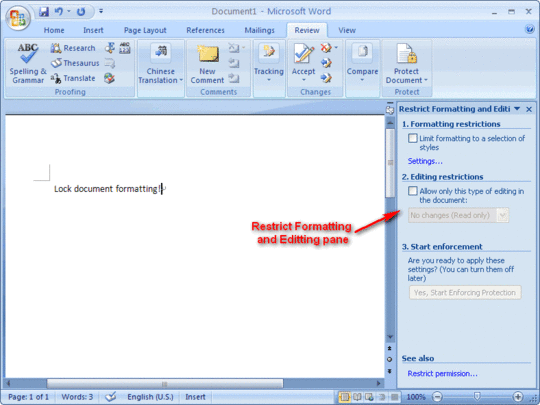This screenshot has width=540, height=405.
Task: Switch to Print Layout view in status bar
Action: pyautogui.click(x=344, y=397)
